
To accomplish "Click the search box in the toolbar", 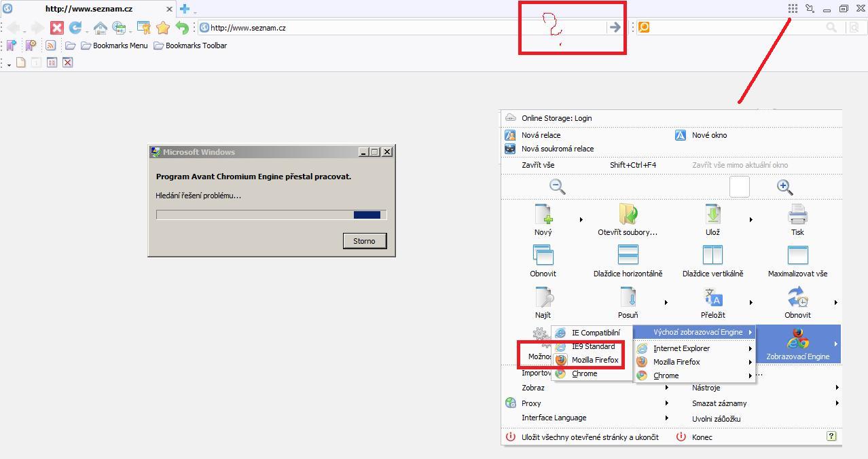I will (x=738, y=27).
